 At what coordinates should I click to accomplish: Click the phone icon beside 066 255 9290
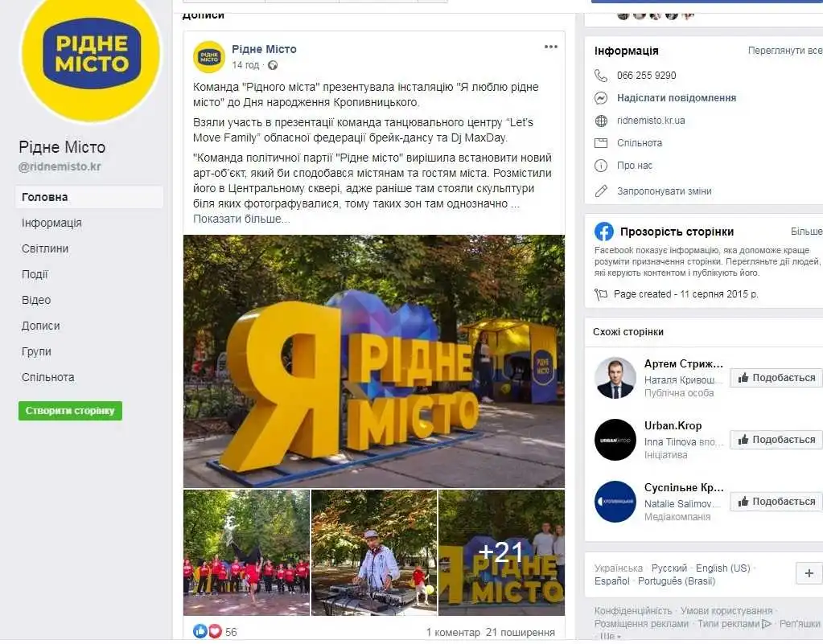600,75
